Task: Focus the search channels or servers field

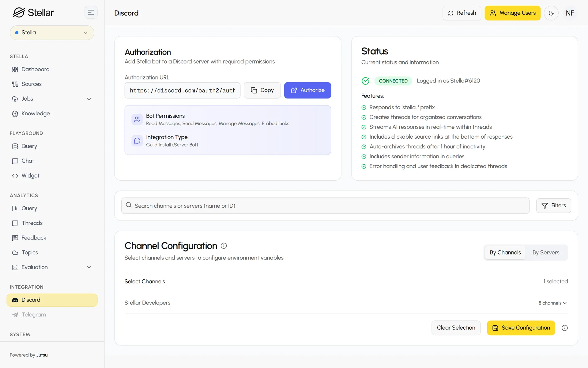Action: (x=325, y=206)
